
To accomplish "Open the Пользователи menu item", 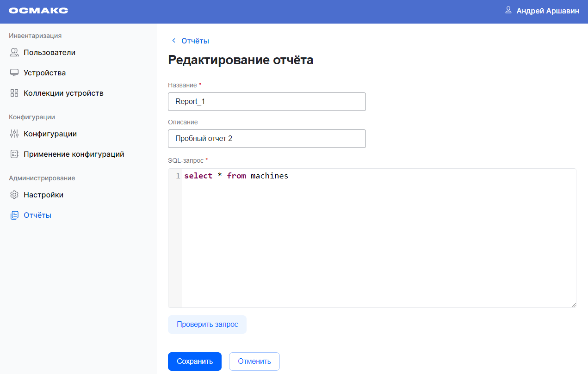I will [x=50, y=53].
